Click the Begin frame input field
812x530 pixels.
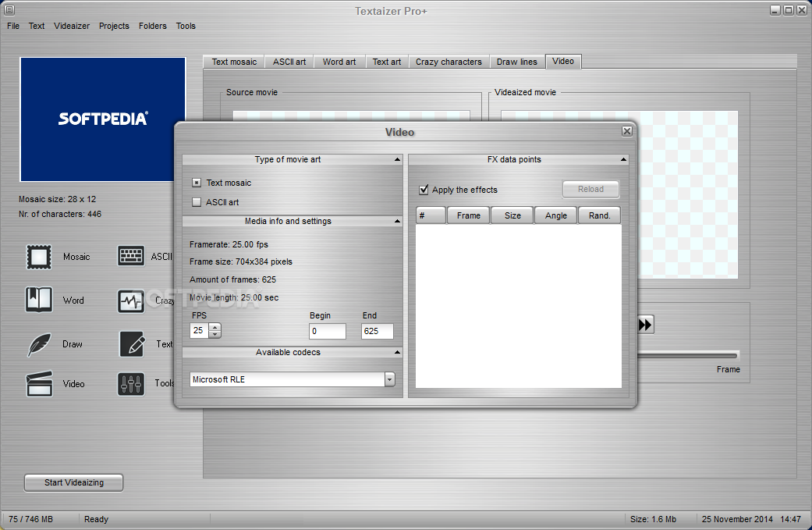point(328,331)
